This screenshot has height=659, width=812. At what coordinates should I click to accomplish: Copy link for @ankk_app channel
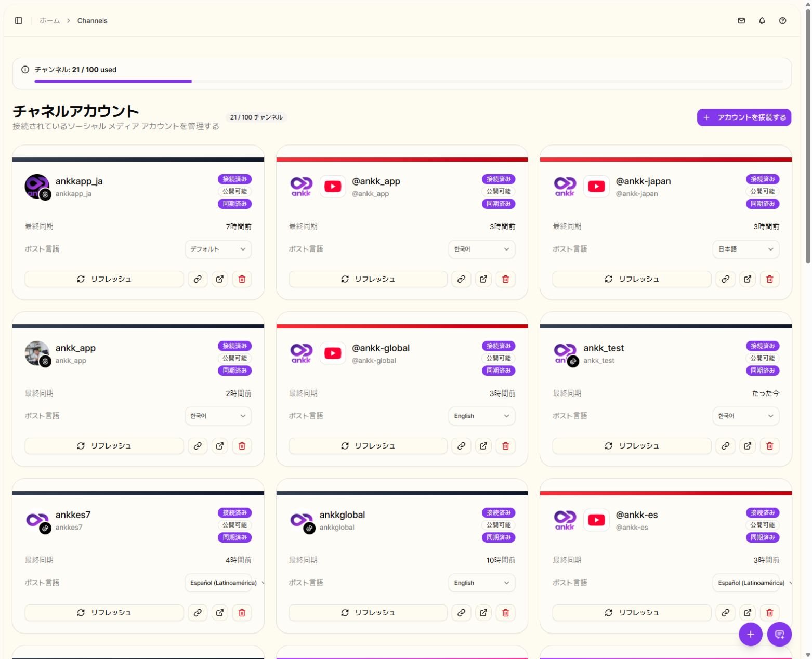click(x=461, y=279)
